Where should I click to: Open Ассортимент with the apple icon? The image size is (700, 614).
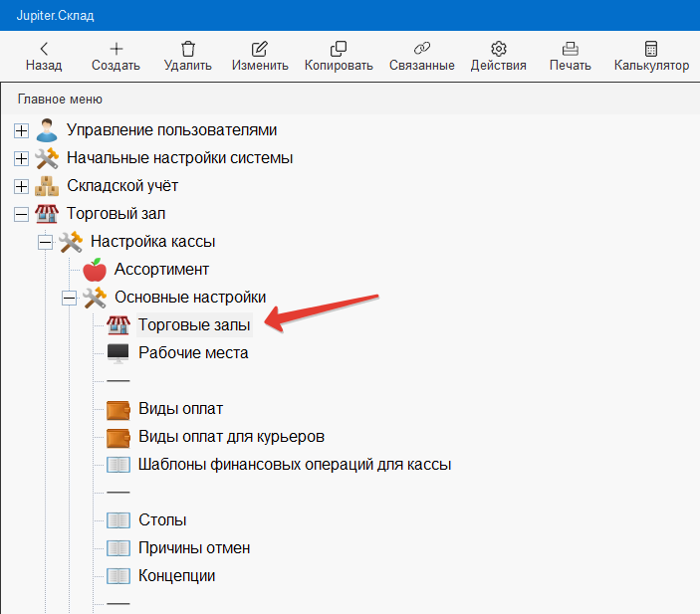tap(161, 269)
